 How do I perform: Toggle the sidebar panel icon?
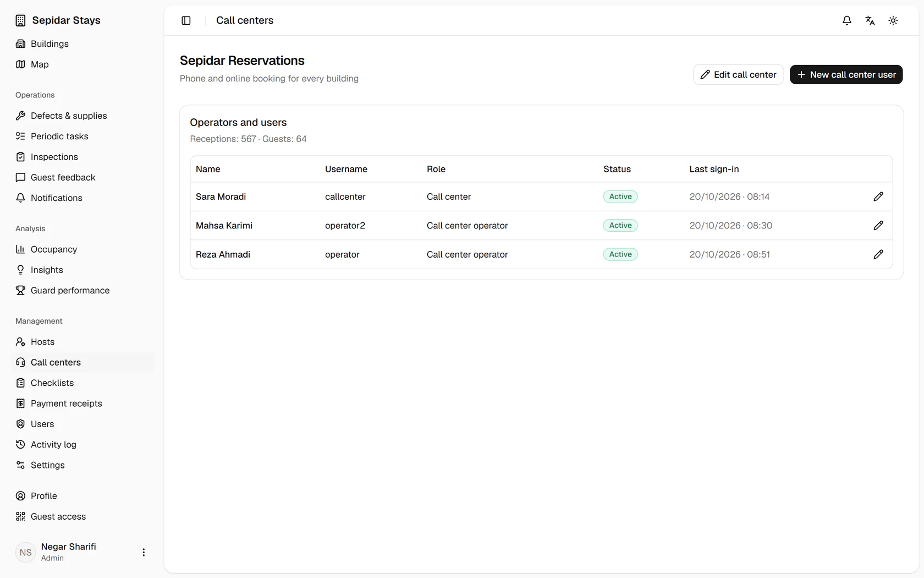pyautogui.click(x=186, y=20)
